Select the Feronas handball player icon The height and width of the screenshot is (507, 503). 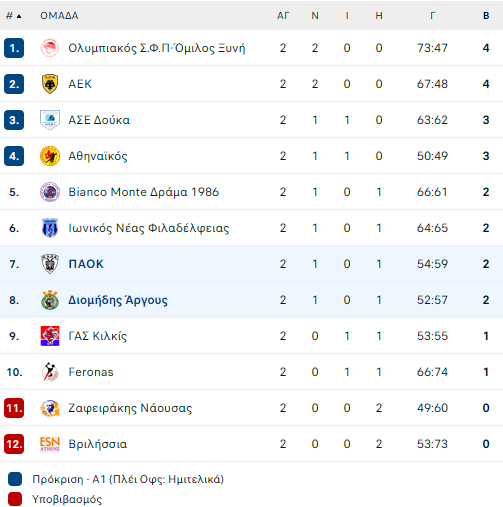point(50,372)
